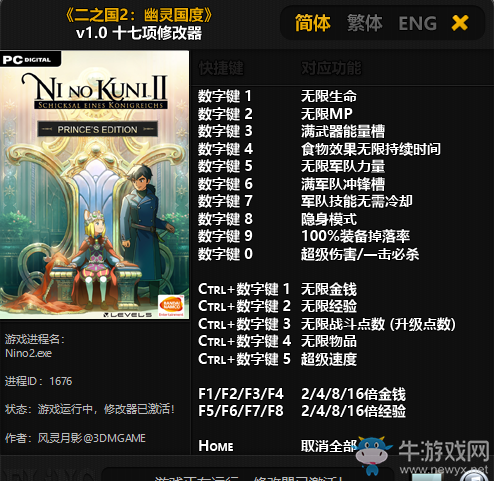
Task: Enable 超级速度 speed option
Action: click(x=329, y=359)
